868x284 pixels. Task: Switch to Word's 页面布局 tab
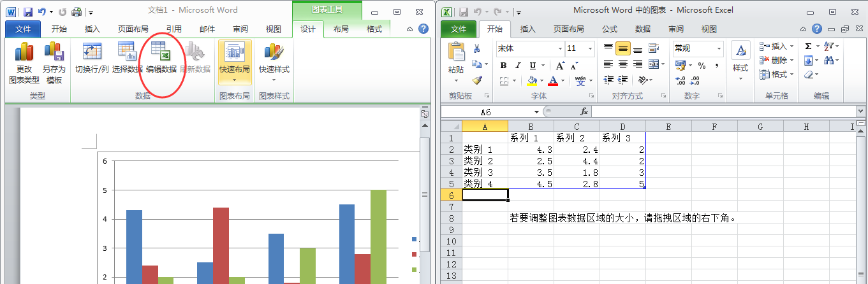[x=133, y=29]
